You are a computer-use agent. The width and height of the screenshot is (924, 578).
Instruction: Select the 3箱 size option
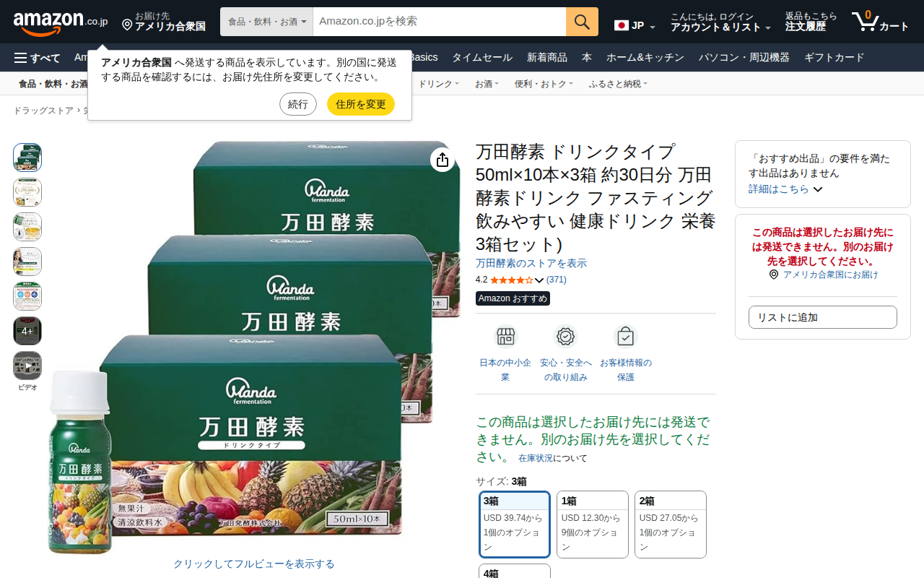515,525
